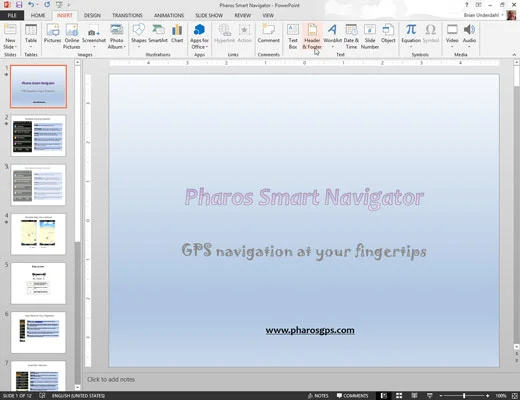Add a new Comment
This screenshot has width=520, height=400.
click(268, 34)
